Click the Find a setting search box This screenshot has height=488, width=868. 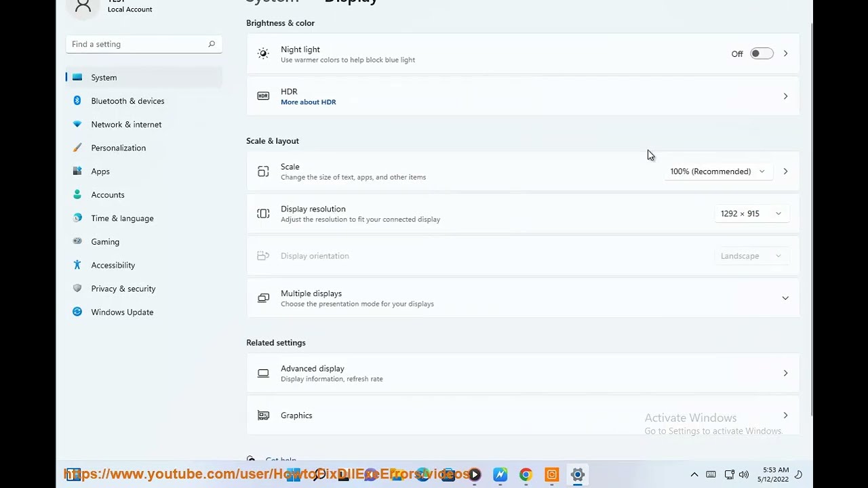point(144,44)
